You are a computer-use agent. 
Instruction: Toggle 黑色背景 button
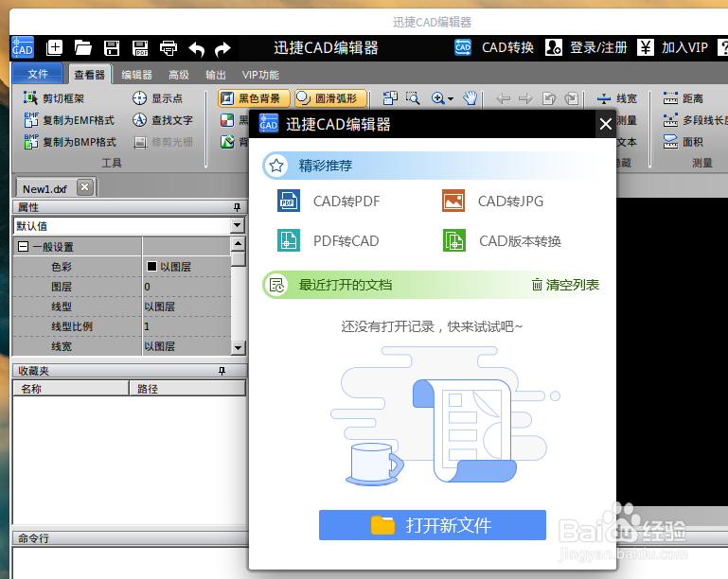click(x=254, y=98)
